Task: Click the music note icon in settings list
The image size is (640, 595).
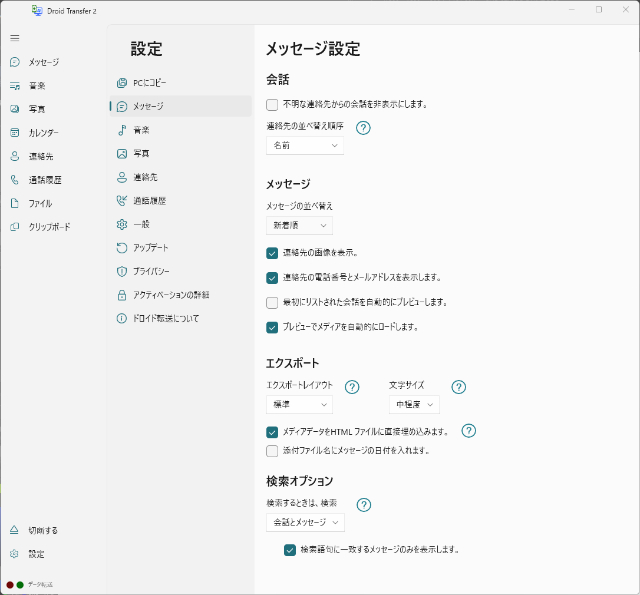Action: coord(122,130)
